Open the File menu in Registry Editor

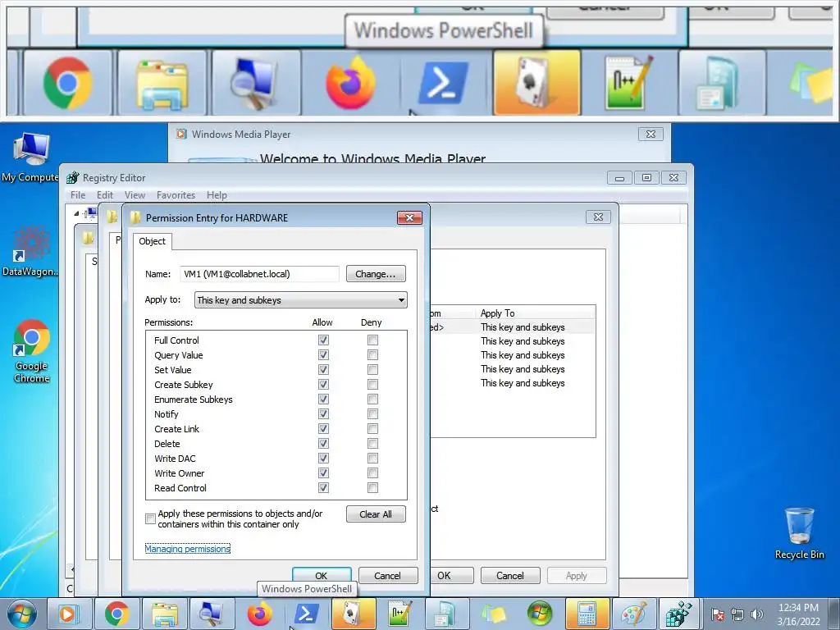(x=78, y=195)
